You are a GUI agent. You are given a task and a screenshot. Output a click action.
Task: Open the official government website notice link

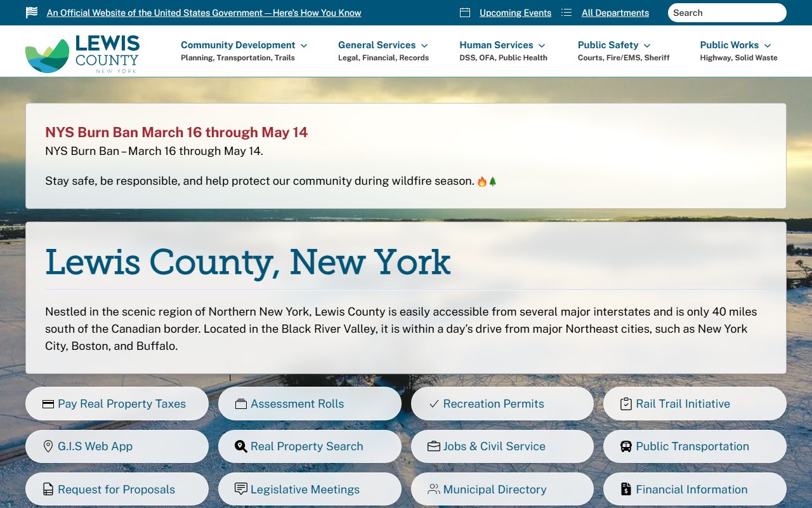tap(204, 13)
